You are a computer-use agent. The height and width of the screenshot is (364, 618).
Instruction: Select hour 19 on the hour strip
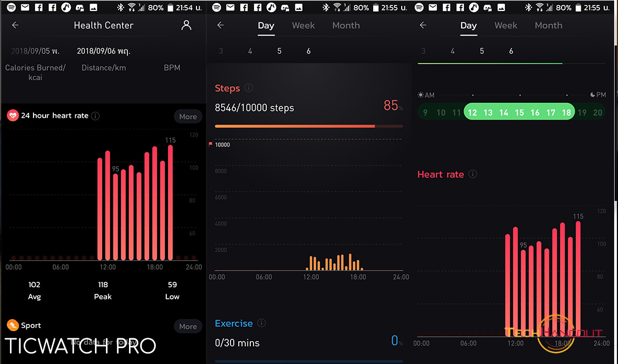(x=582, y=112)
